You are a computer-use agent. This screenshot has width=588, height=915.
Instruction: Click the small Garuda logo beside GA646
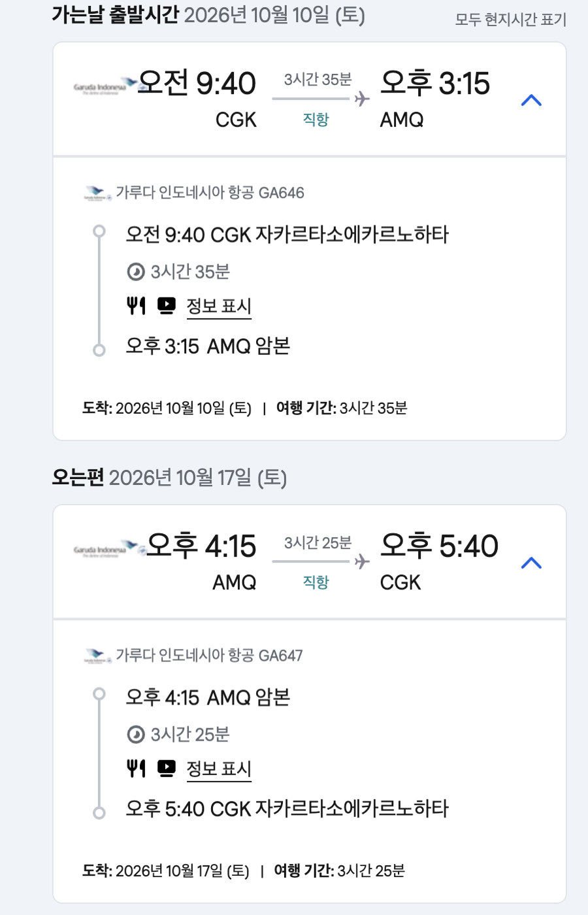[x=98, y=193]
